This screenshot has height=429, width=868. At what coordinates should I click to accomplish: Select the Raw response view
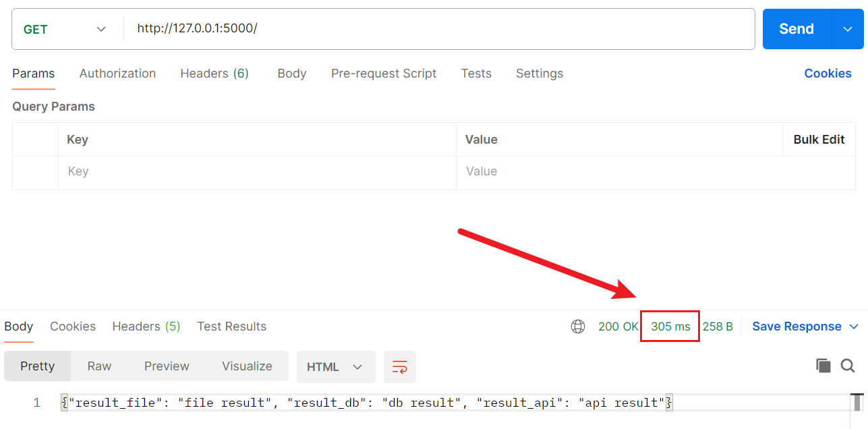[x=99, y=366]
